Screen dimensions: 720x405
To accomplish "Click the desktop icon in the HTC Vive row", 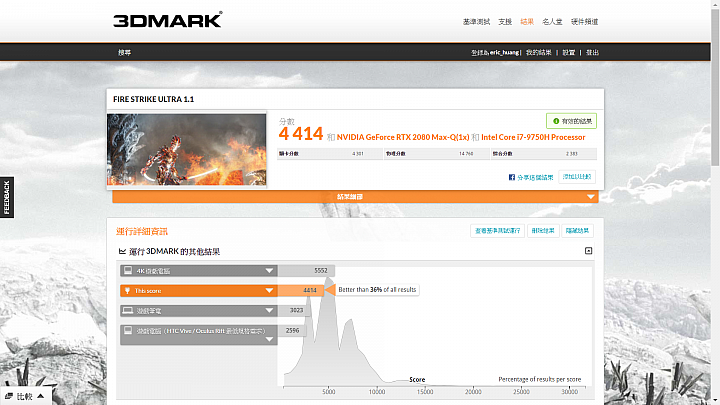I will point(128,330).
